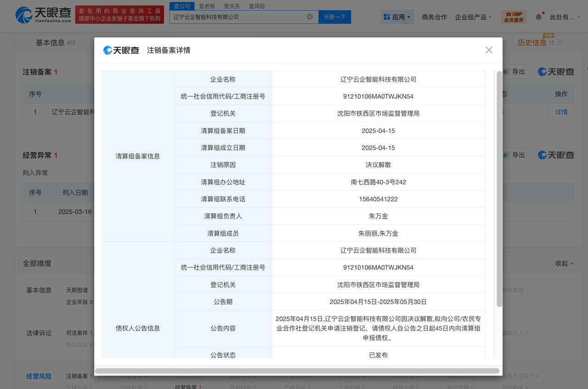588x389 pixels.
Task: Open SVIP 会员服务 via the crown badge
Action: tap(513, 17)
